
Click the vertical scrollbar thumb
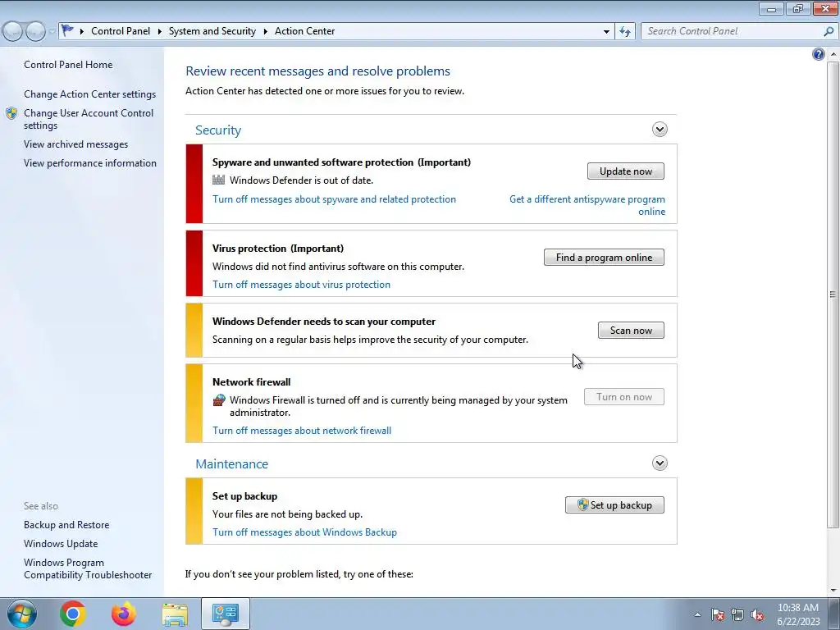click(x=833, y=294)
